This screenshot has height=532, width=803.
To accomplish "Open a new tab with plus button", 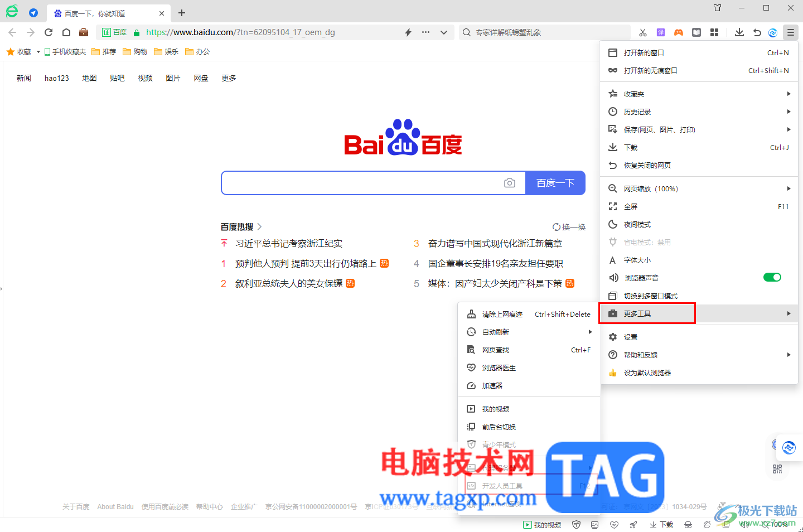I will [x=182, y=13].
